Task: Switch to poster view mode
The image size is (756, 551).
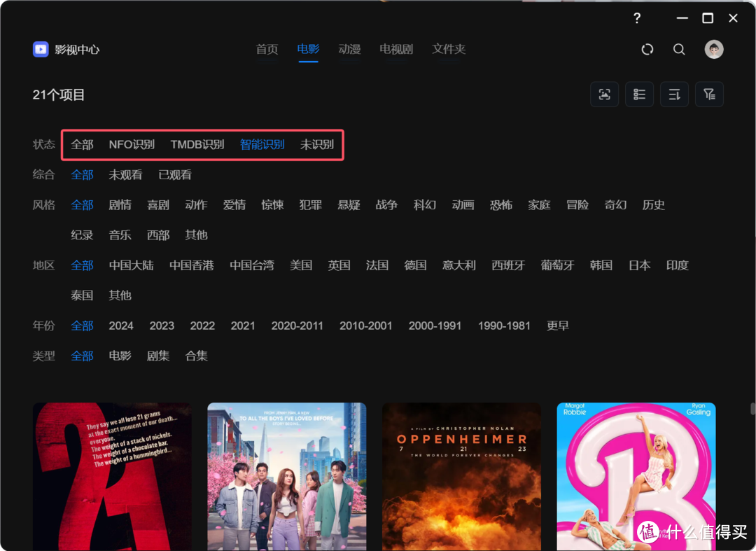Action: click(x=604, y=94)
